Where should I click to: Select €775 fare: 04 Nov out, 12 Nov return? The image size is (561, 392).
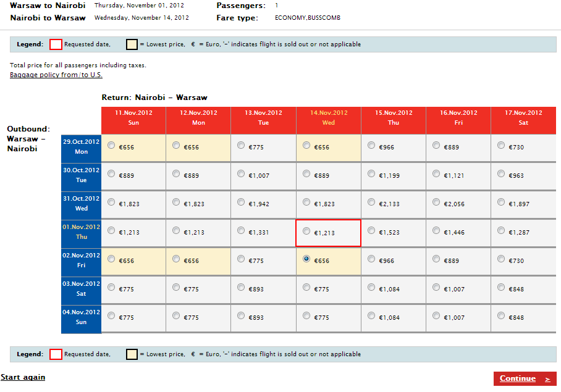point(176,315)
